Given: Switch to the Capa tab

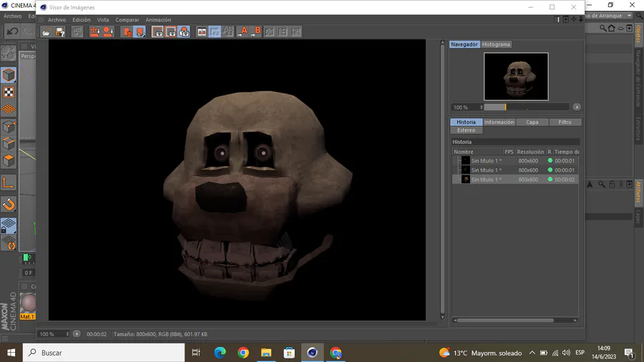Looking at the screenshot, I should tap(532, 122).
